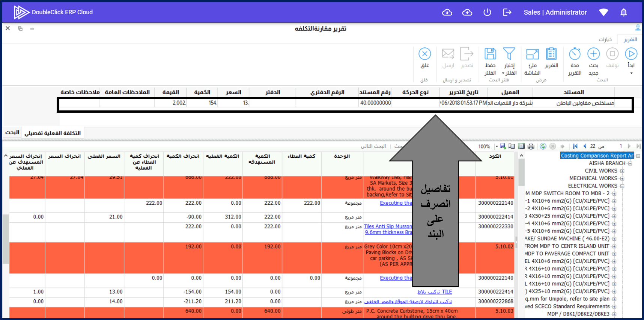Select the مستخلص مقاولين الباطن document cell
Image resolution: width=644 pixels, height=320 pixels.
[x=574, y=103]
